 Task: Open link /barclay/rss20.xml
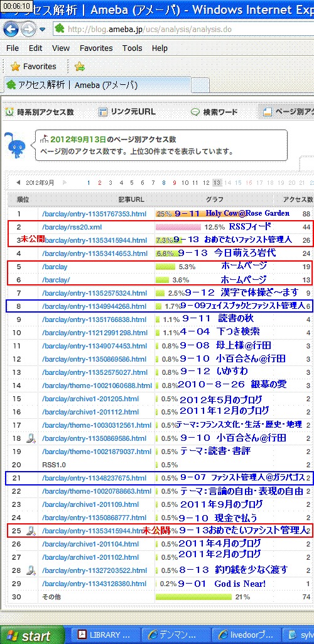click(x=72, y=226)
